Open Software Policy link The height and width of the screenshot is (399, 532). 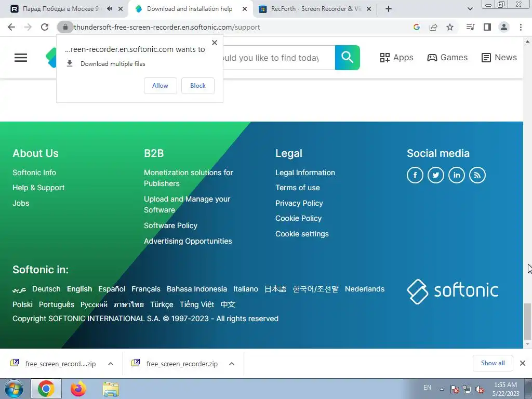point(170,225)
